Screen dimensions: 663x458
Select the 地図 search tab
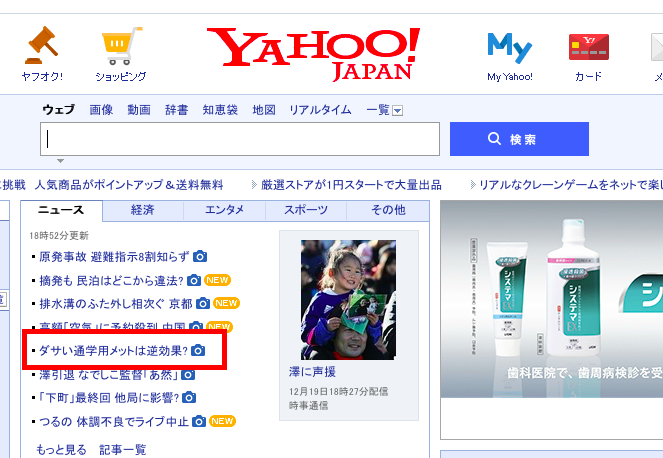click(264, 110)
